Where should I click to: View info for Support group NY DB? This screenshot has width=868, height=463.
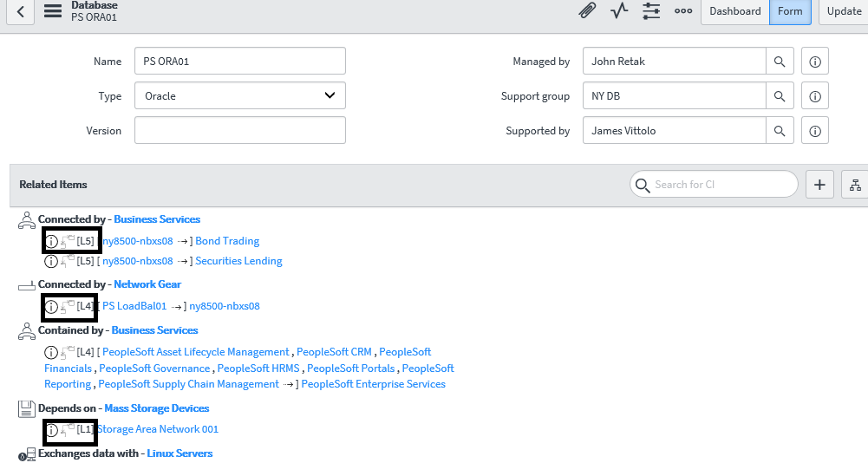click(x=815, y=96)
